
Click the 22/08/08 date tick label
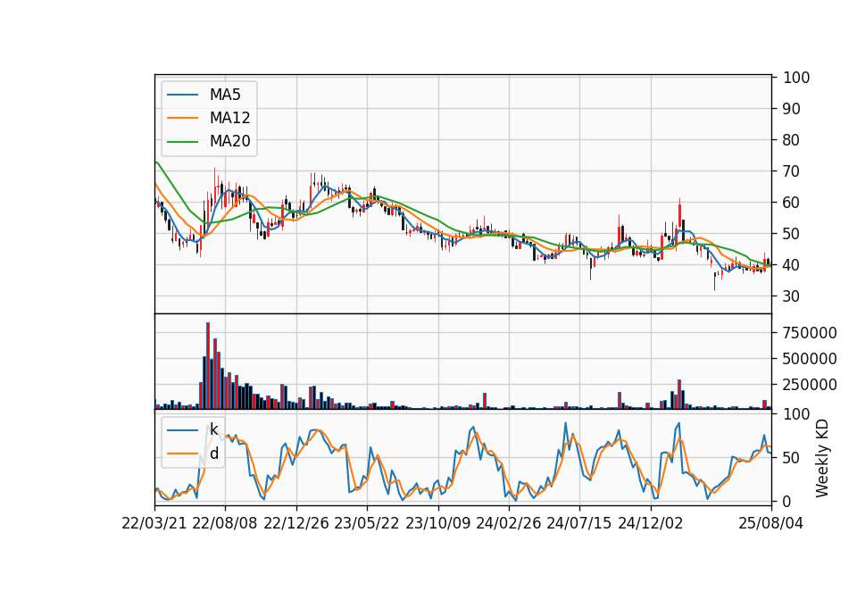pyautogui.click(x=225, y=524)
